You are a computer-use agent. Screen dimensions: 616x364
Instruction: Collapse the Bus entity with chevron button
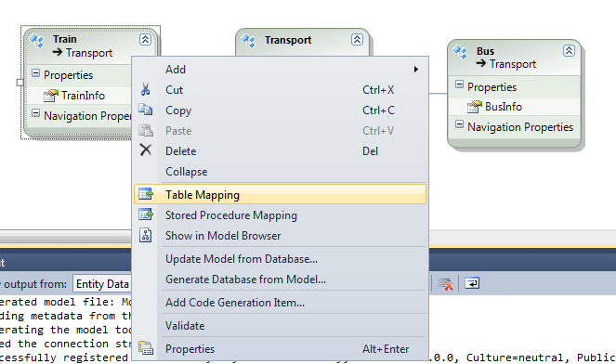pyautogui.click(x=569, y=51)
